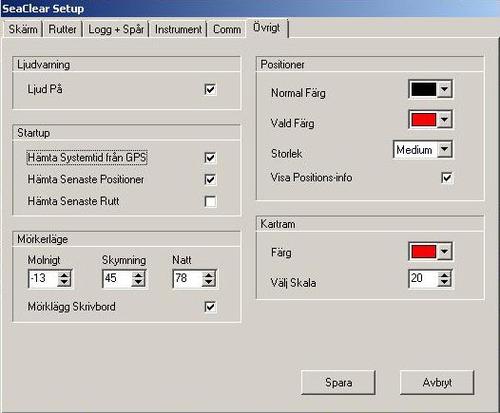Select the Övrigt tab
This screenshot has height=413, width=500.
tap(267, 28)
